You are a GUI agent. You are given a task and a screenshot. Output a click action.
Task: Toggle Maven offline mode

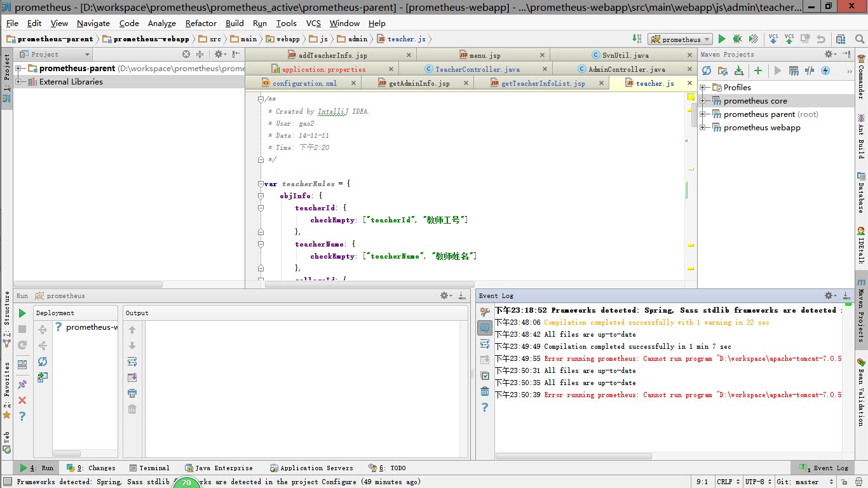(x=810, y=71)
